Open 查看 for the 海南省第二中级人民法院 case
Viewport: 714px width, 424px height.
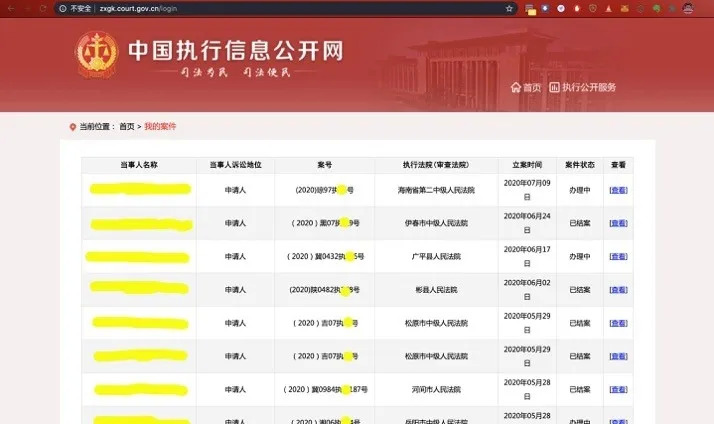[x=618, y=190]
